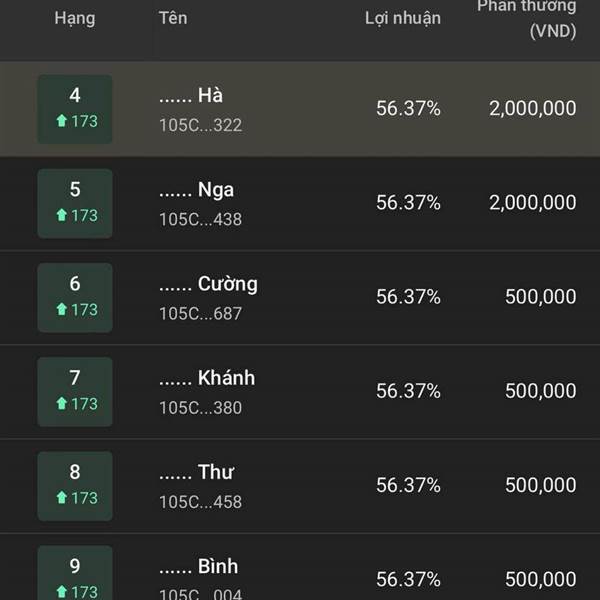
Task: Open the row for user Hà
Action: pyautogui.click(x=300, y=109)
